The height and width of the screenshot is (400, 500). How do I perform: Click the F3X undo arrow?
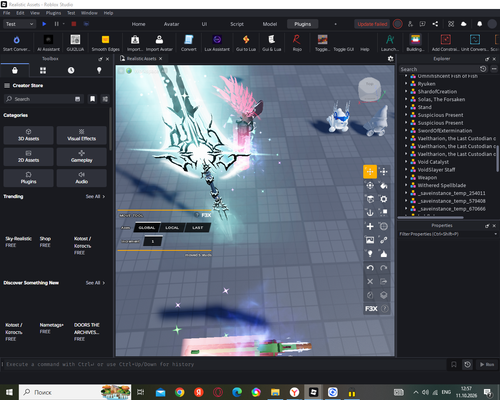pos(370,268)
